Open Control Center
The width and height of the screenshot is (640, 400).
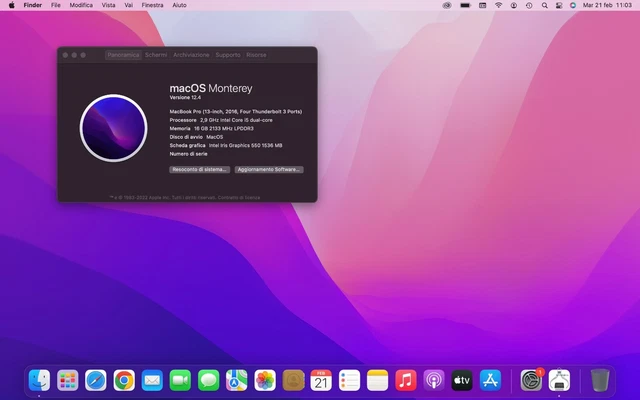tap(559, 5)
